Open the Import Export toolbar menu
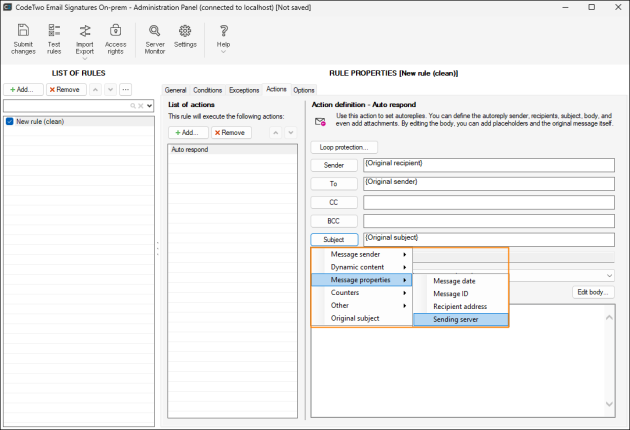Screen dimensions: 630x430 pos(85,38)
